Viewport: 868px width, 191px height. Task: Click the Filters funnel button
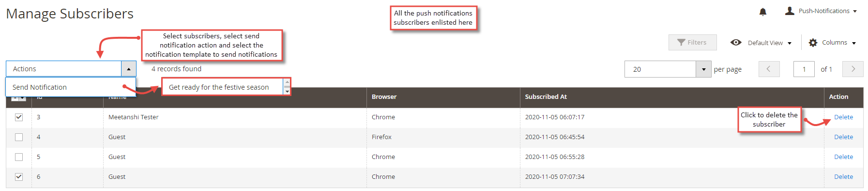click(x=692, y=42)
